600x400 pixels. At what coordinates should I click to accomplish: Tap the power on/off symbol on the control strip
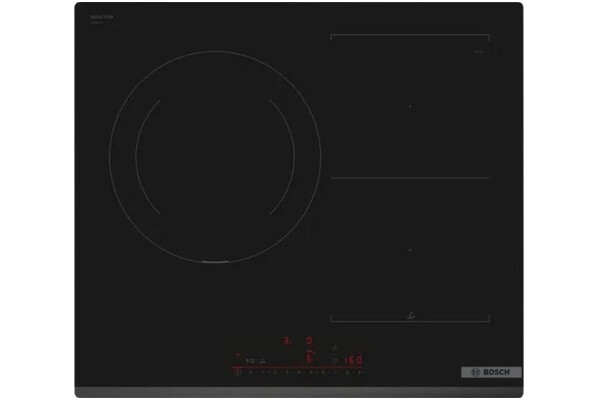[237, 372]
